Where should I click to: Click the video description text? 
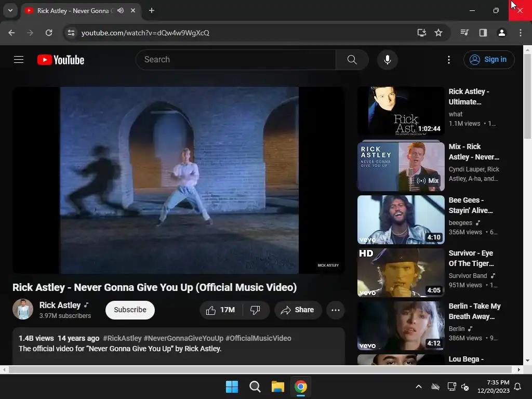120,349
